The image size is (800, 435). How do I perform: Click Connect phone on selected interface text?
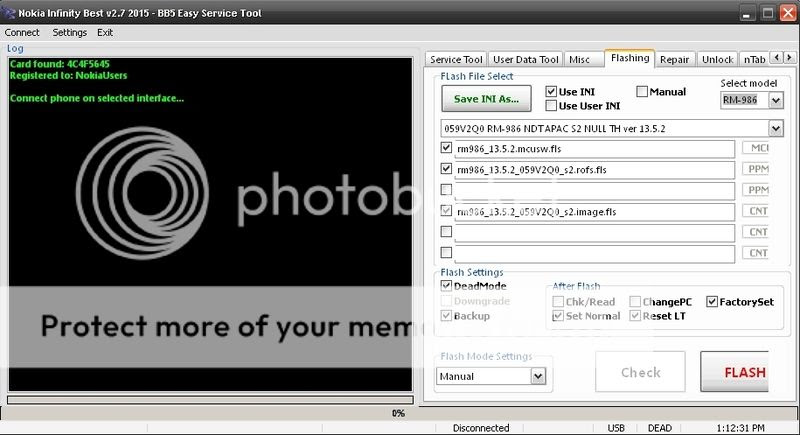click(97, 98)
